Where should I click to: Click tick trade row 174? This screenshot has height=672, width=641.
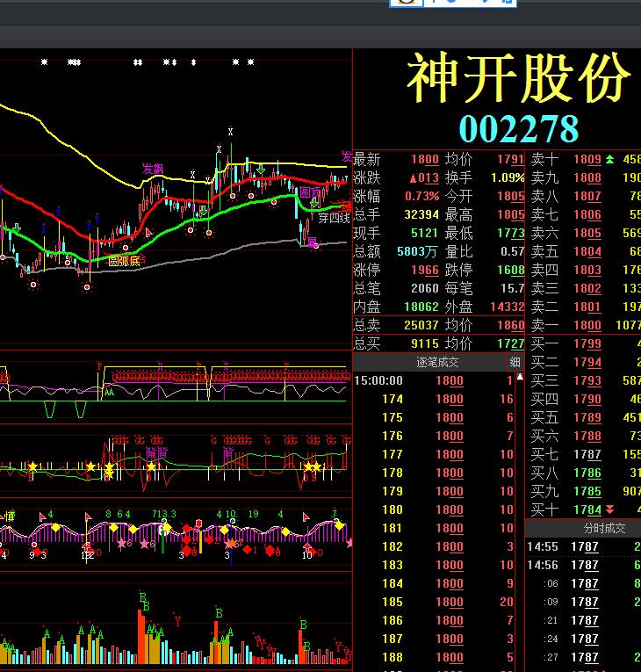434,399
